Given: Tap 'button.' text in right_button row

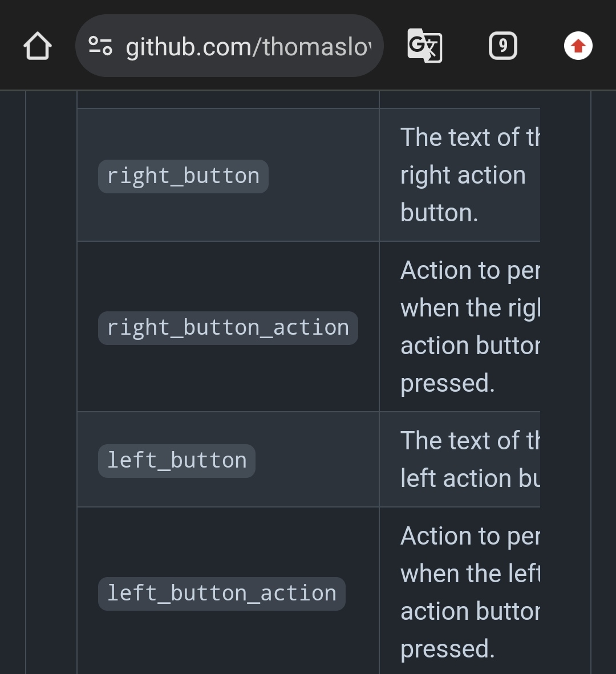Looking at the screenshot, I should click(439, 213).
